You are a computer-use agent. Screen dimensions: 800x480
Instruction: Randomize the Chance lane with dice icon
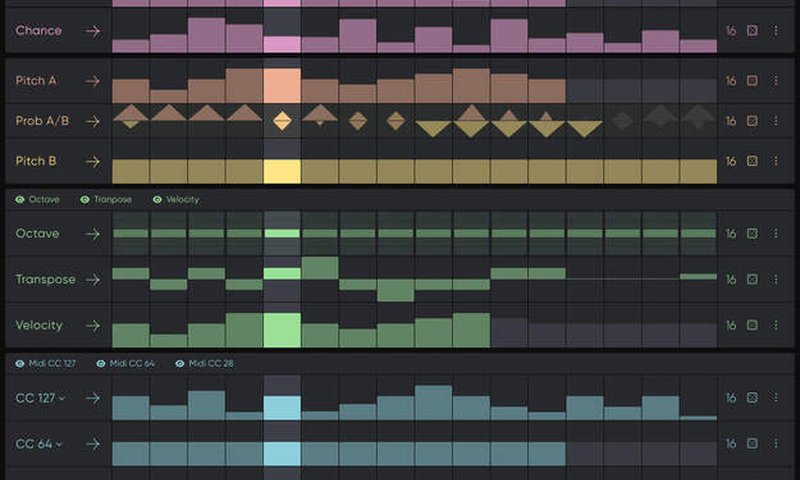coord(753,31)
